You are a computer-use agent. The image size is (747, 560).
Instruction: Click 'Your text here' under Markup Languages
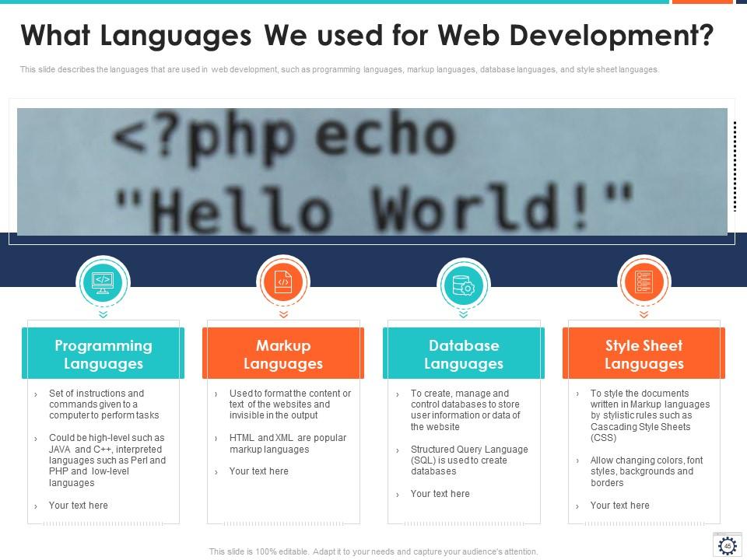pyautogui.click(x=258, y=471)
